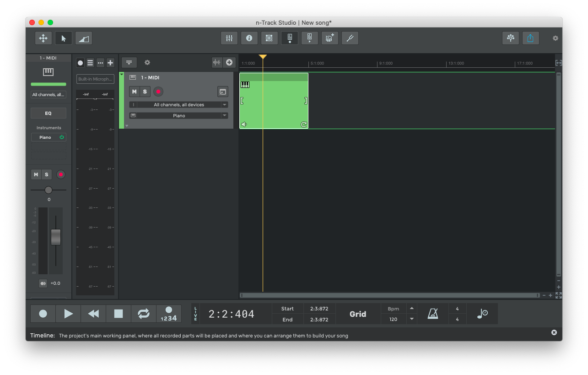Click the stereo link icon beside +0.0
The width and height of the screenshot is (588, 375).
(x=43, y=283)
